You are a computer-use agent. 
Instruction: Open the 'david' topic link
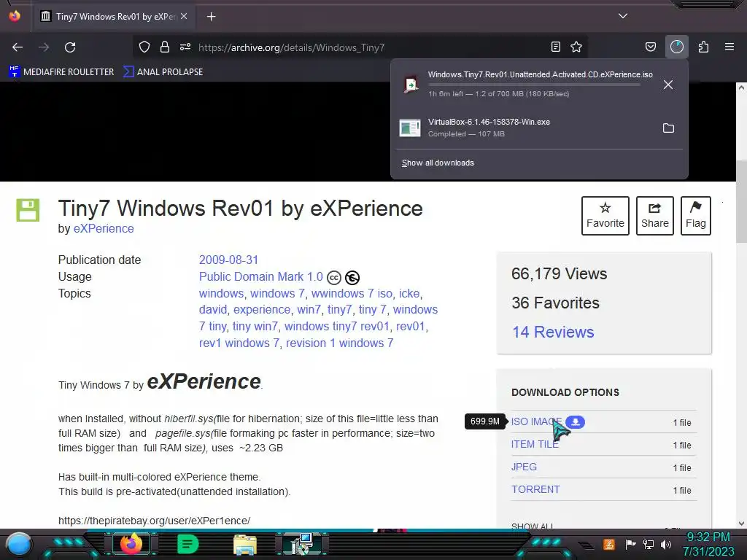[212, 309]
